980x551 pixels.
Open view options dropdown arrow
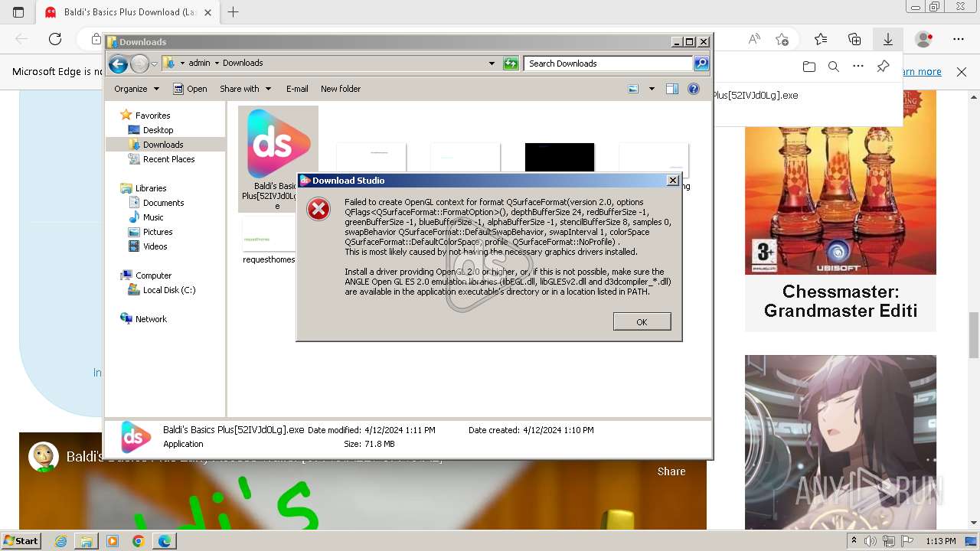(652, 89)
